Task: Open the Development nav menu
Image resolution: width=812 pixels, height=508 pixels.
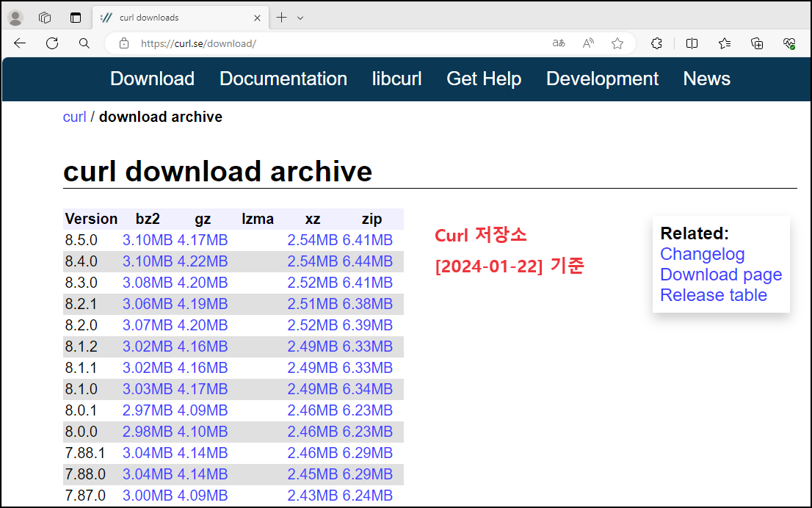Action: pos(602,79)
